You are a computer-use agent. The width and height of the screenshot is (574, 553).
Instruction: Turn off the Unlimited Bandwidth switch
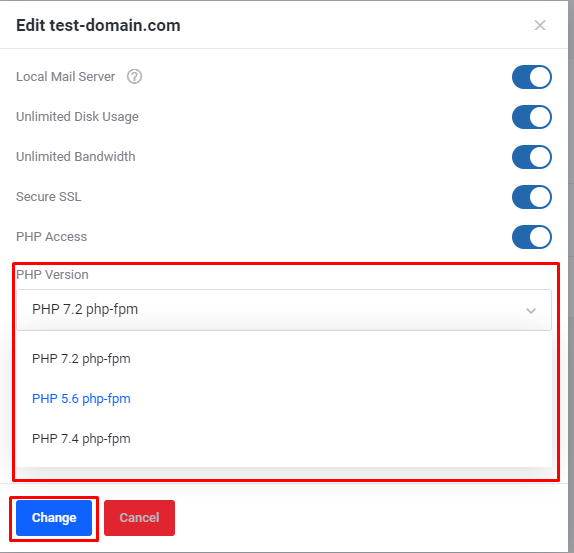point(532,157)
